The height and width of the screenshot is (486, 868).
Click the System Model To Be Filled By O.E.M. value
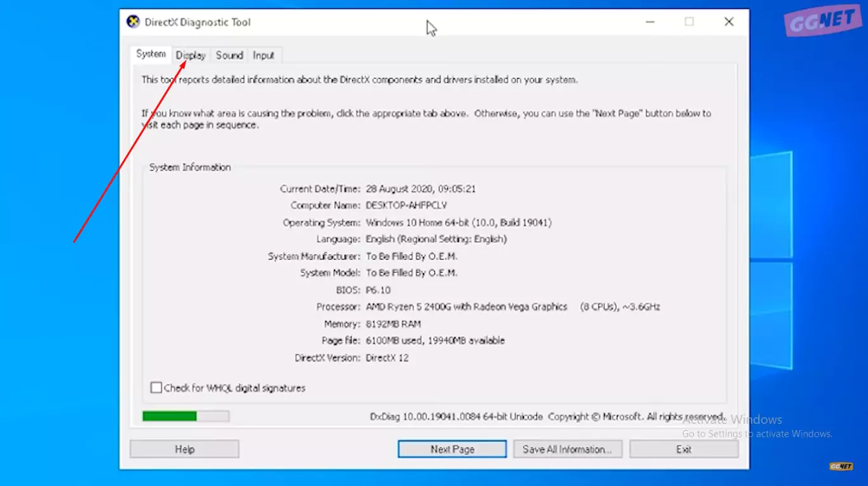pyautogui.click(x=411, y=273)
